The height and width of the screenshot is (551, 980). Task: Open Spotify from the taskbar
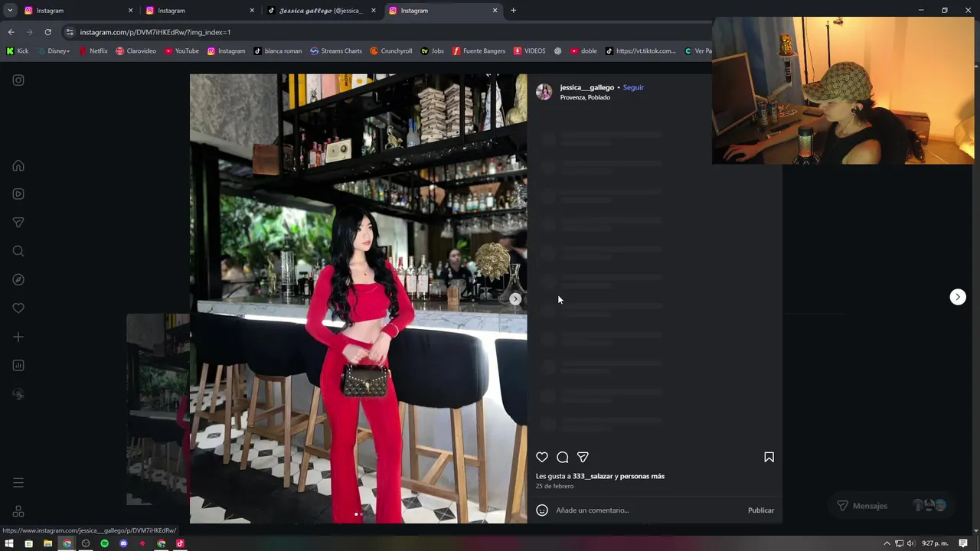click(x=104, y=543)
